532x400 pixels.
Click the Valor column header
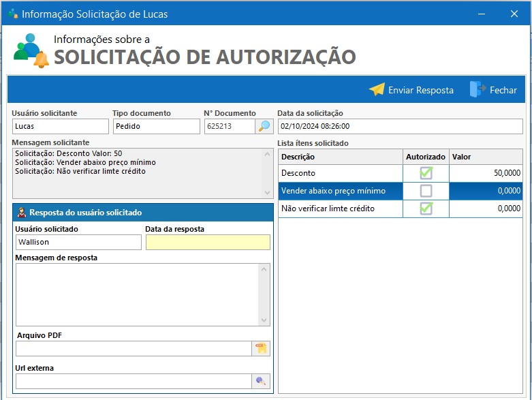point(486,157)
